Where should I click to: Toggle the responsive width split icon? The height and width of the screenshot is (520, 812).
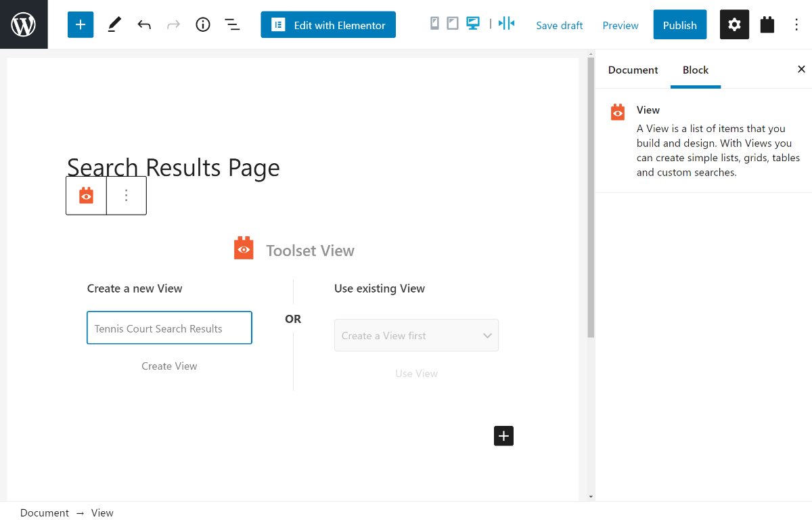pos(506,24)
